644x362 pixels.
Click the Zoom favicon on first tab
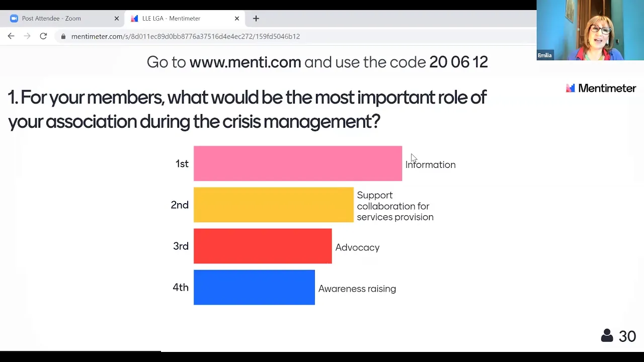coord(14,19)
